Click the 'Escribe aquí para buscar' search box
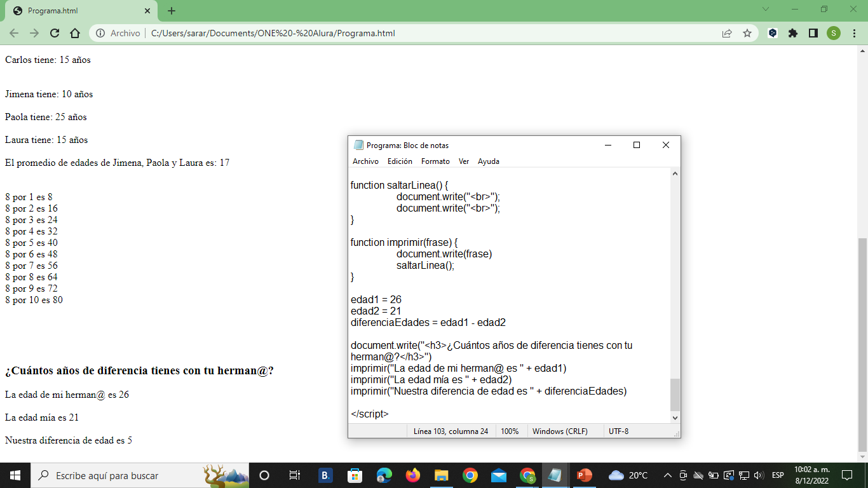This screenshot has width=868, height=488. point(140,475)
